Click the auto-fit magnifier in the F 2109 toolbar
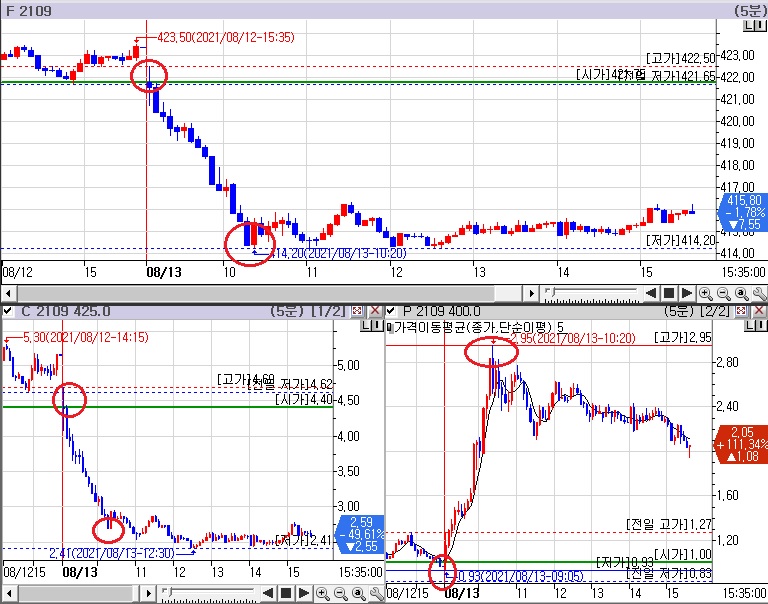 [x=742, y=293]
